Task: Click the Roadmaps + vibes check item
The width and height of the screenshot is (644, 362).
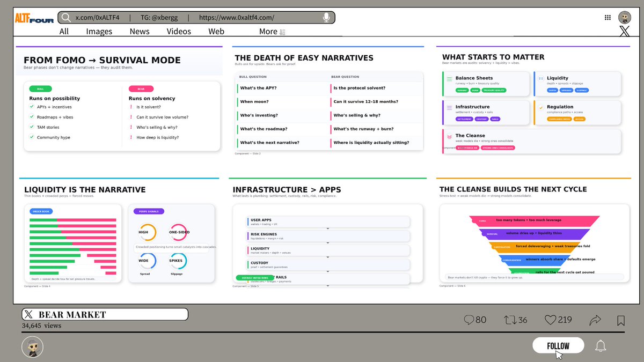Action: (52, 117)
